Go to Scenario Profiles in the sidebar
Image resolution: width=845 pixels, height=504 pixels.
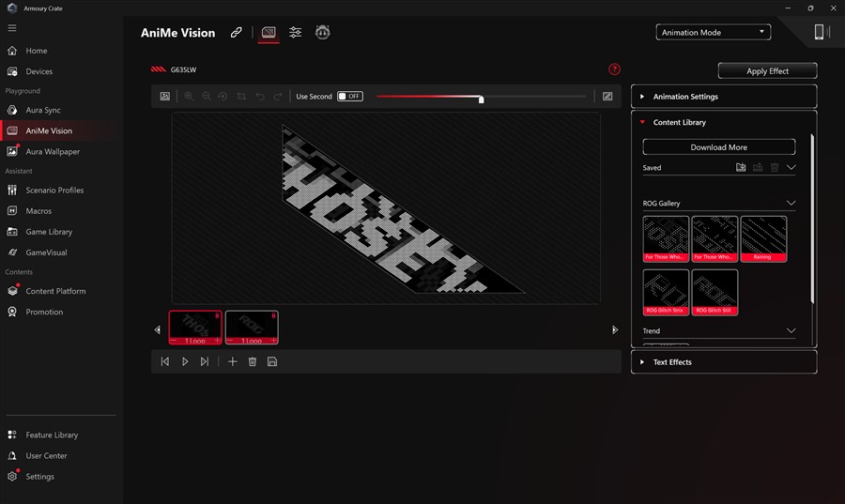(x=54, y=191)
